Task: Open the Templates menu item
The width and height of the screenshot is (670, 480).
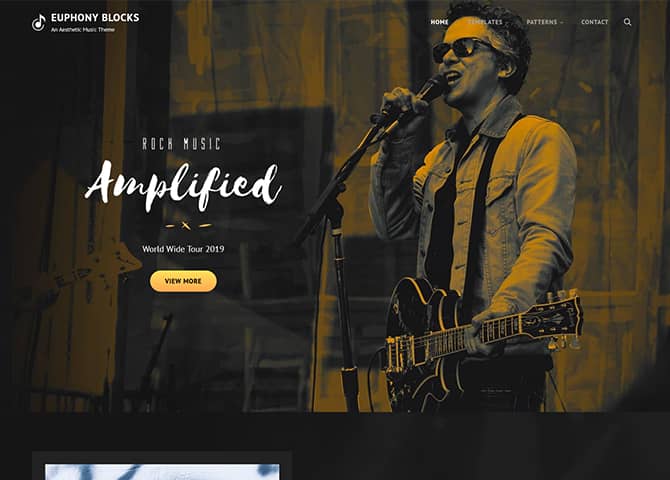Action: tap(485, 22)
